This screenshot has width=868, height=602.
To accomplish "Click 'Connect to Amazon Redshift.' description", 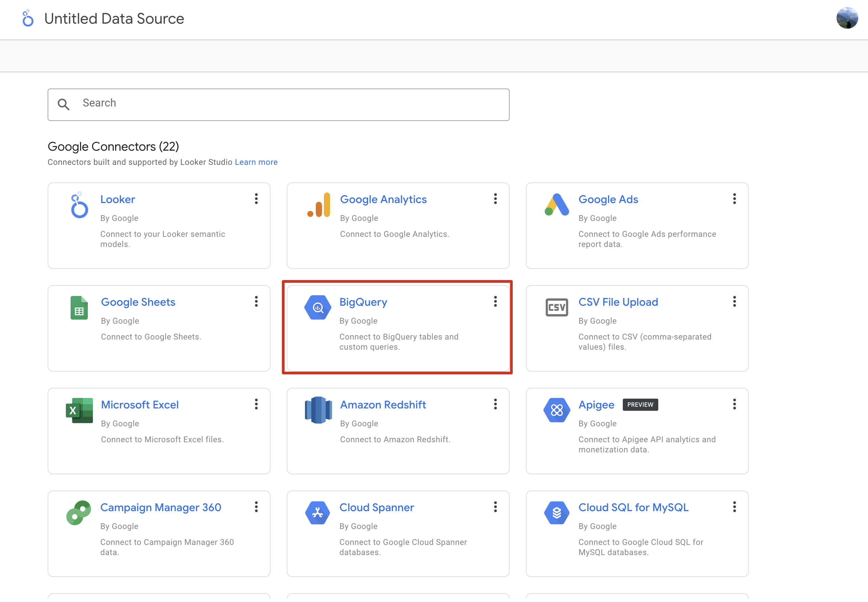I will (395, 440).
